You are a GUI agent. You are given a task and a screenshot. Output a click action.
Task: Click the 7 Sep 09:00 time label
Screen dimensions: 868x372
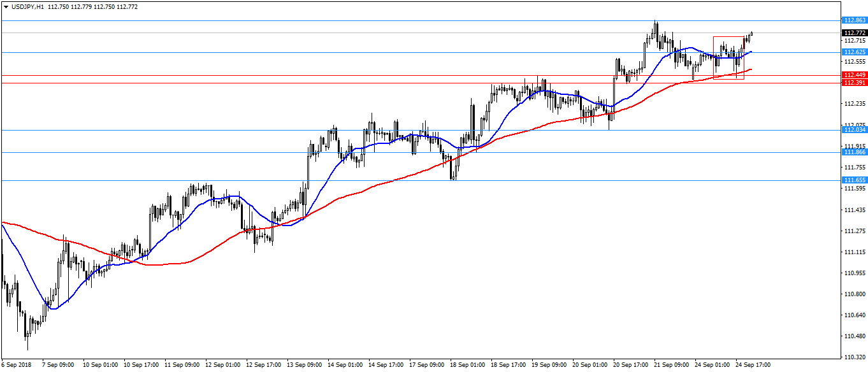pos(59,366)
